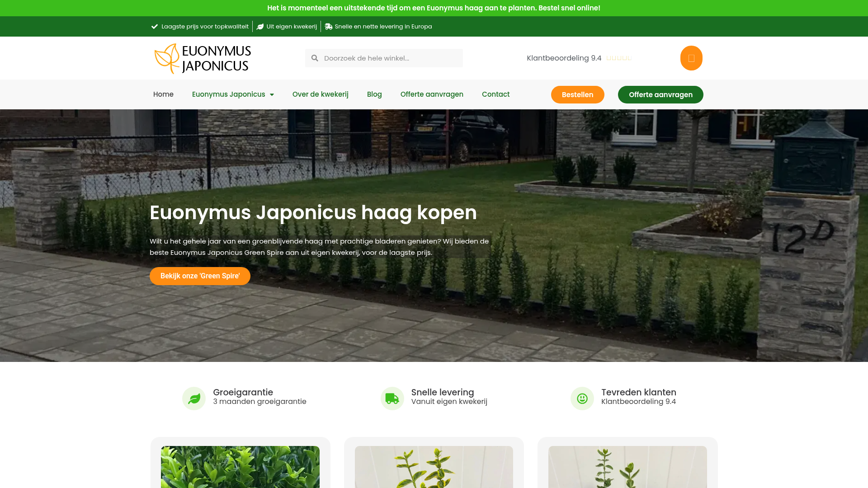Click the text Vanuit eigen kwekerij
Viewport: 868px width, 488px height.
click(x=449, y=401)
